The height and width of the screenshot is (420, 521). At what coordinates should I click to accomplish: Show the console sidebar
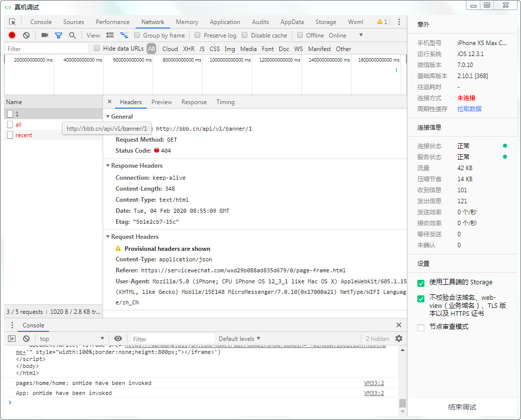click(12, 338)
